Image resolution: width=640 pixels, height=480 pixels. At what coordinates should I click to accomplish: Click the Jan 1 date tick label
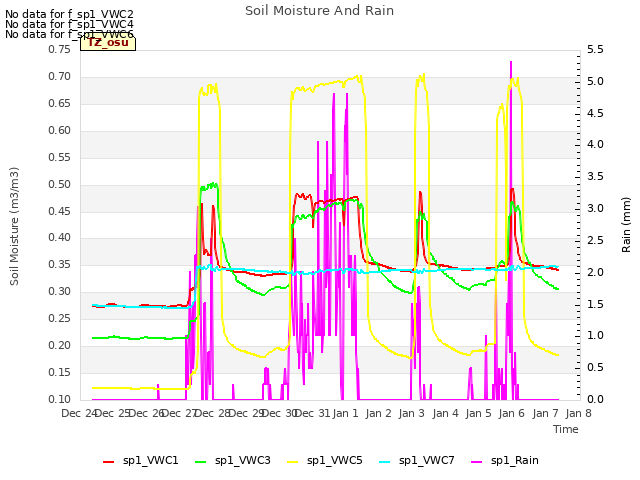(x=345, y=413)
